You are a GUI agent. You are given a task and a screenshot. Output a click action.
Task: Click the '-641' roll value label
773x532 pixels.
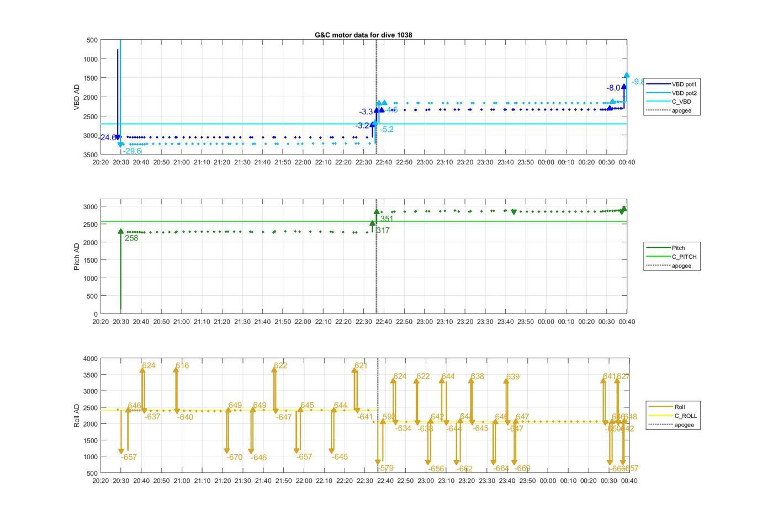pyautogui.click(x=365, y=417)
